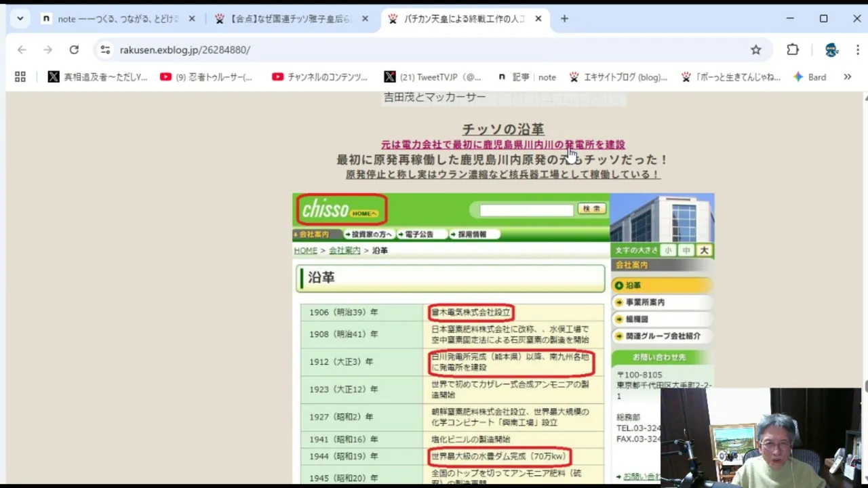This screenshot has width=868, height=488.
Task: Reload the current page
Action: click(x=74, y=49)
